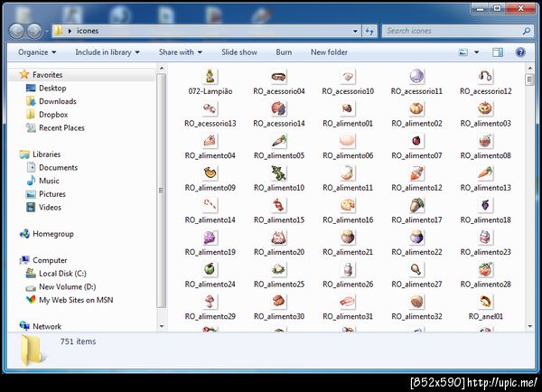Open Local Disk (C:)

click(62, 274)
